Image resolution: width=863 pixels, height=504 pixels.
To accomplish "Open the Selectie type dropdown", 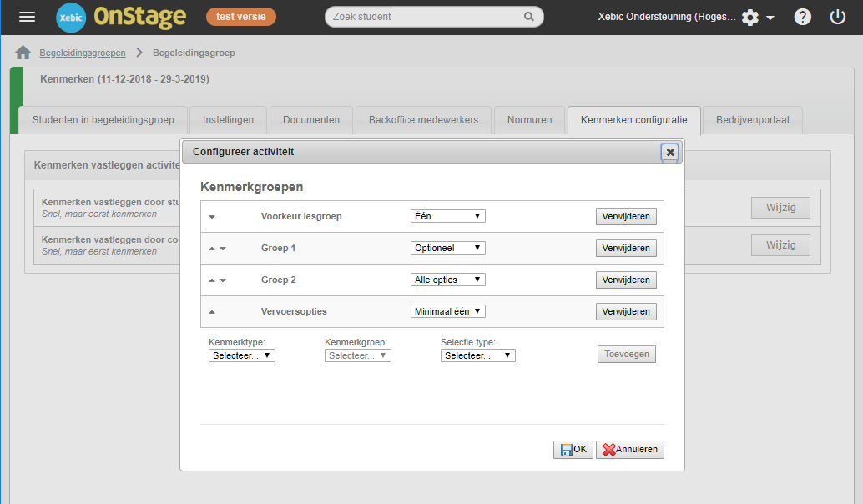I will (477, 355).
